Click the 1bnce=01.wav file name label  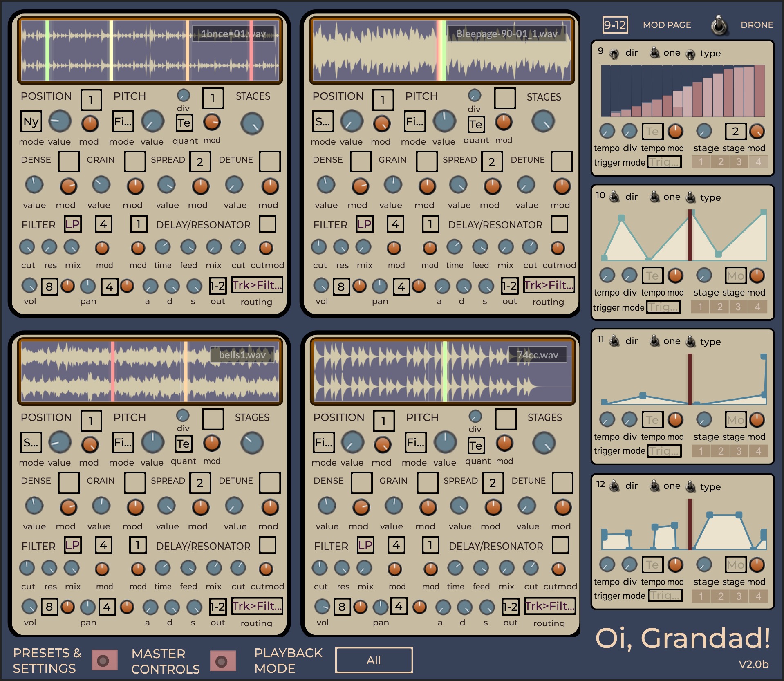pos(233,34)
